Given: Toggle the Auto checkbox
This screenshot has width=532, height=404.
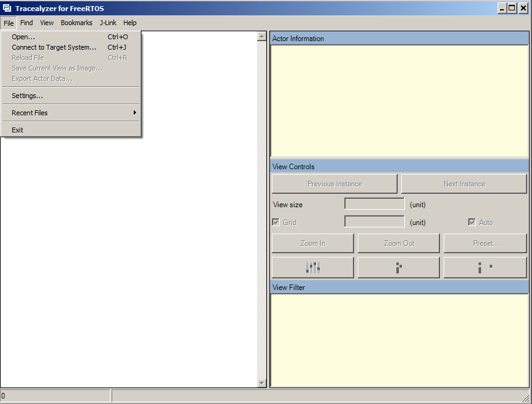Looking at the screenshot, I should (x=472, y=223).
